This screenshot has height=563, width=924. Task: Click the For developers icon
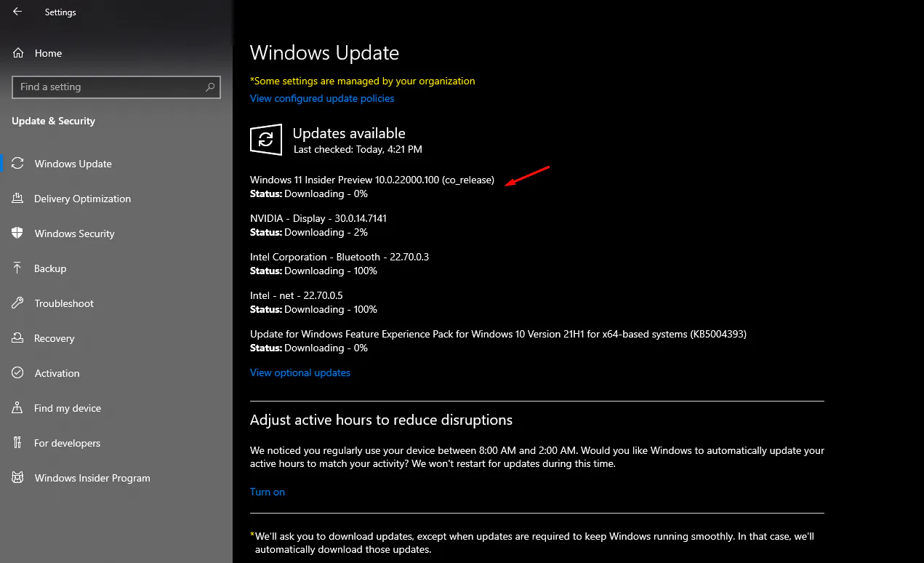coord(18,443)
